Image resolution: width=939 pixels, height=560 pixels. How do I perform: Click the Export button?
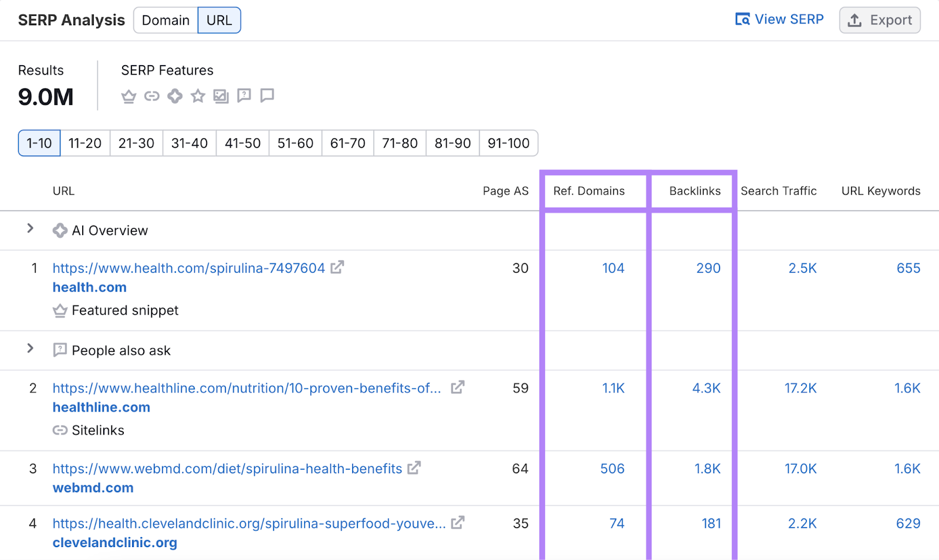point(880,20)
